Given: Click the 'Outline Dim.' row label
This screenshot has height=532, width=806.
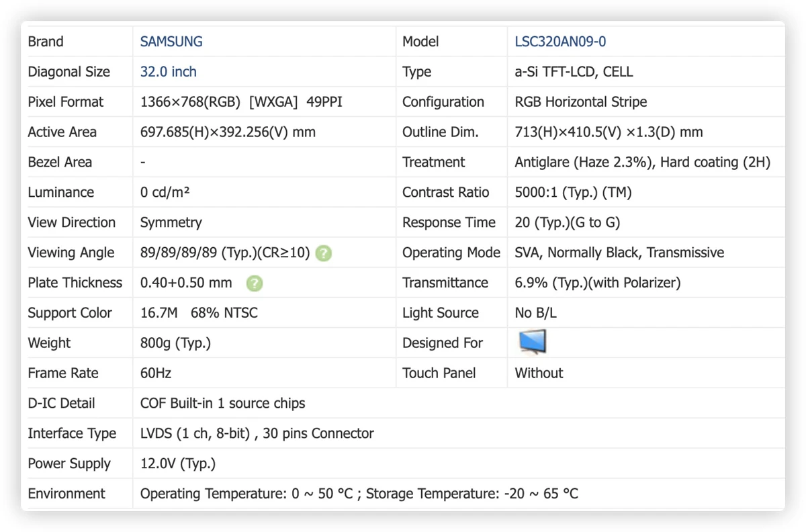Looking at the screenshot, I should click(441, 132).
